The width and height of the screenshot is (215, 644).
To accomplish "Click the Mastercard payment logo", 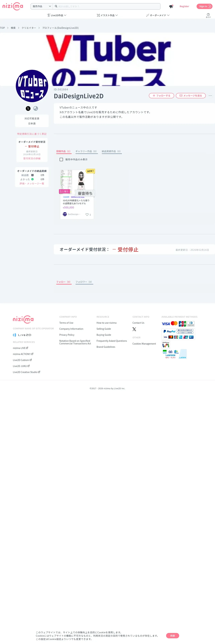I will [174, 324].
